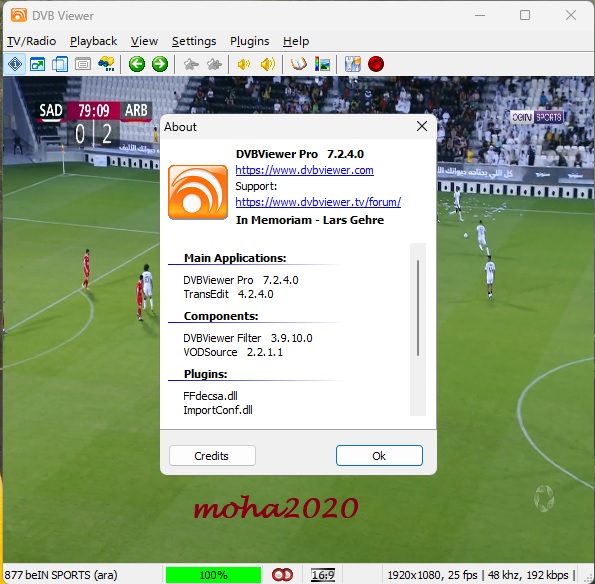
Task: Select the FFdecsa.dll plugin entry
Action: pos(210,396)
